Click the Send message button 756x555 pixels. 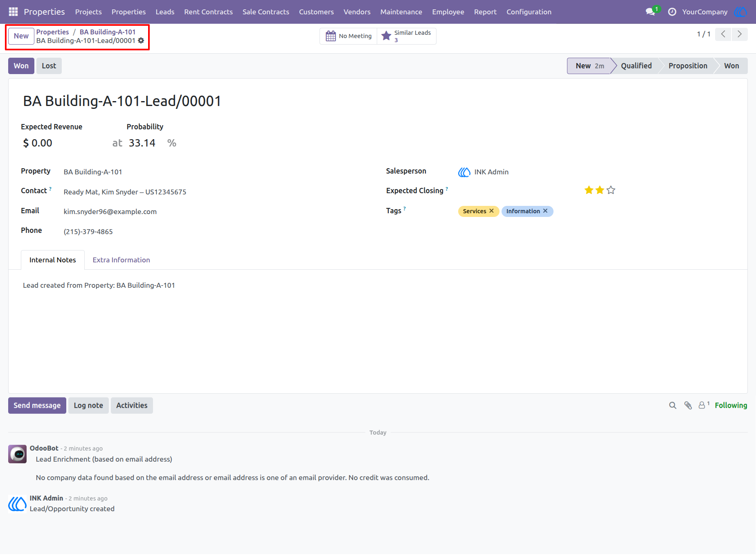click(37, 406)
